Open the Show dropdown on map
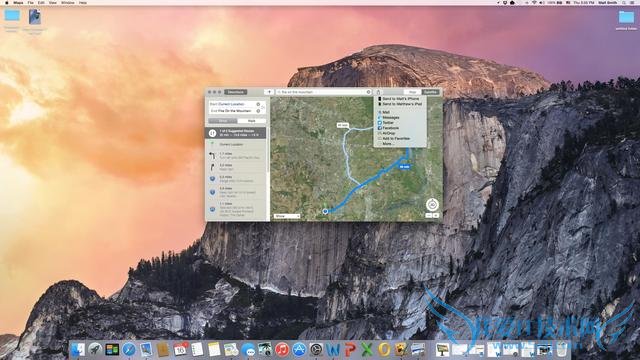This screenshot has height=360, width=640. click(287, 216)
